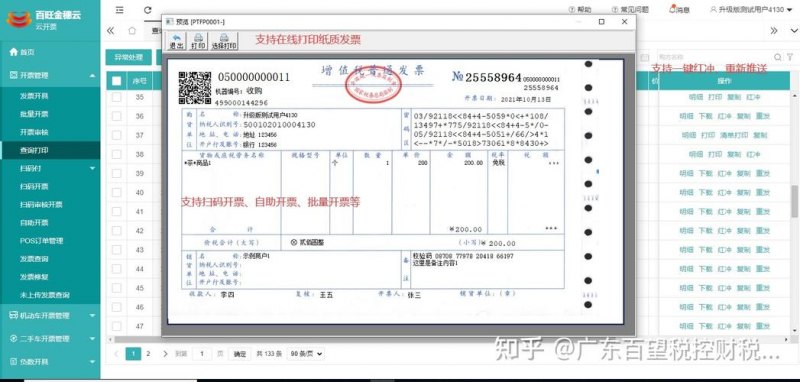Click the refresh icon in top bar
This screenshot has height=382, width=800.
(x=148, y=10)
